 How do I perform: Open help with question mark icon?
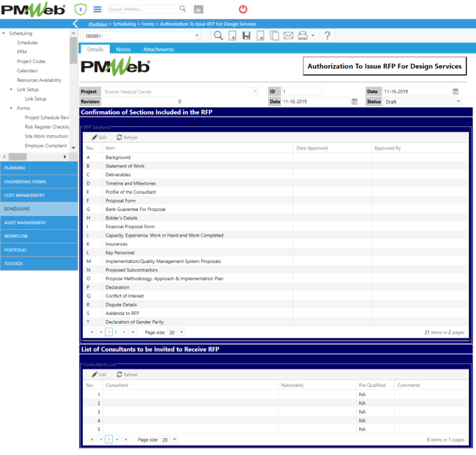click(x=327, y=36)
